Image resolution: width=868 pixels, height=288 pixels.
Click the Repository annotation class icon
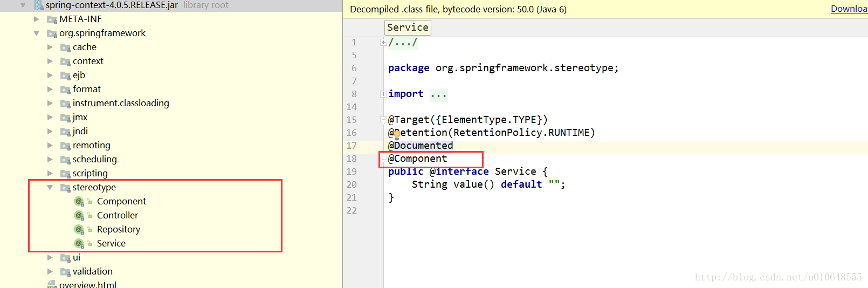79,230
